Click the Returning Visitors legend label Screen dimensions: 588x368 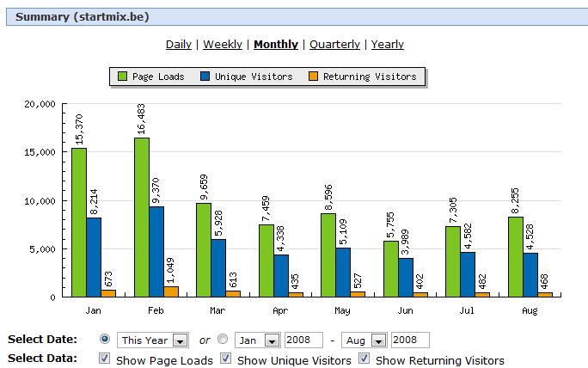(x=370, y=77)
